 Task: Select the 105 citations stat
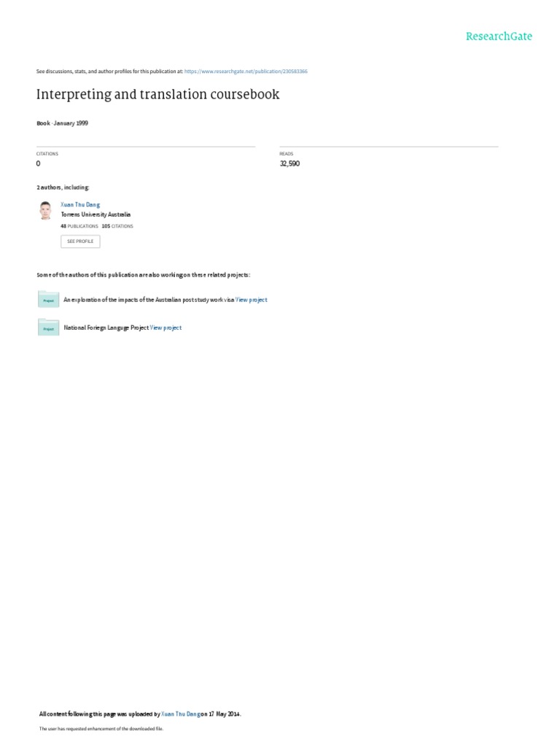coord(117,226)
